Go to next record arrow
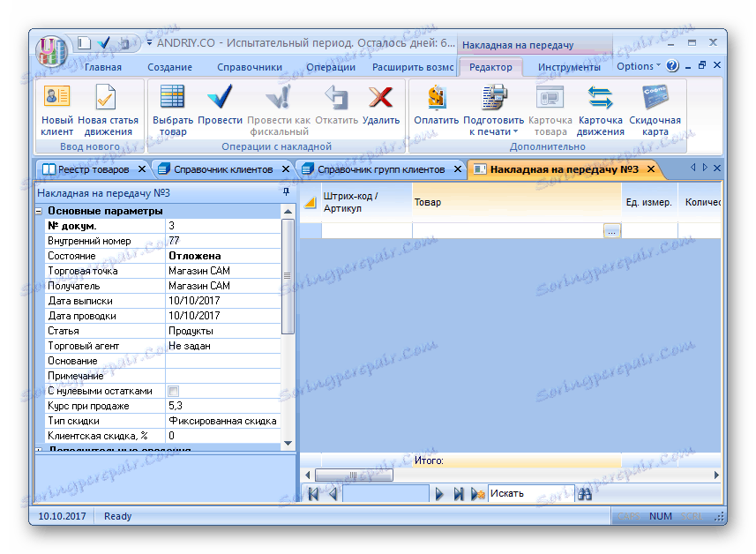This screenshot has width=756, height=554. pos(438,494)
